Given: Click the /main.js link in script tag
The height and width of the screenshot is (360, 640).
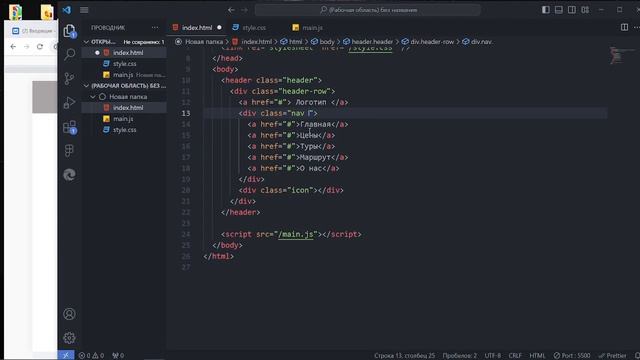Looking at the screenshot, I should 296,234.
